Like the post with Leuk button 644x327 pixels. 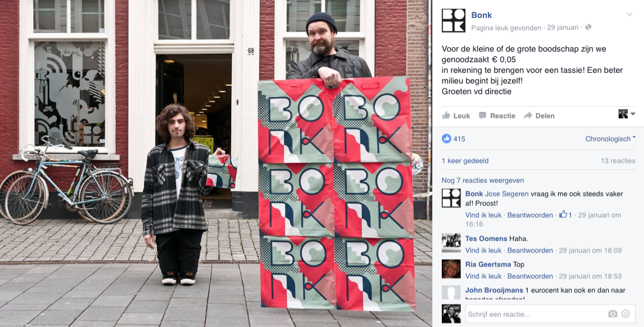456,116
